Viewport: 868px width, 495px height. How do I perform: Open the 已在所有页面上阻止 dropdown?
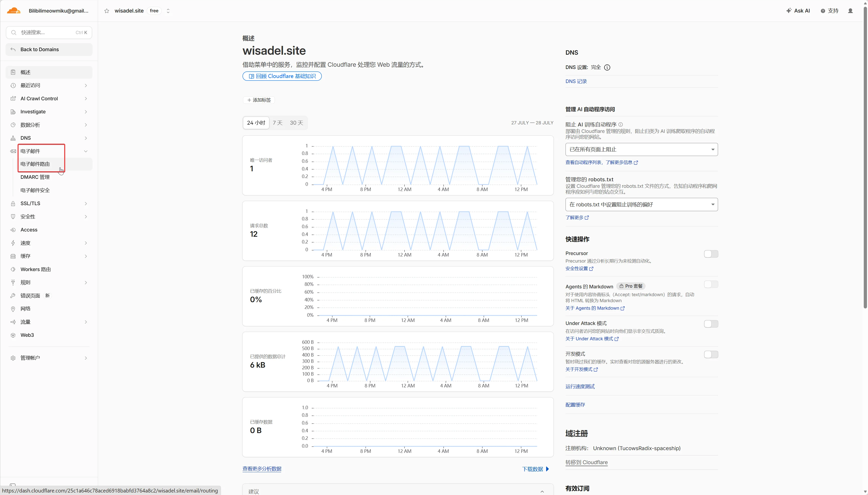642,149
